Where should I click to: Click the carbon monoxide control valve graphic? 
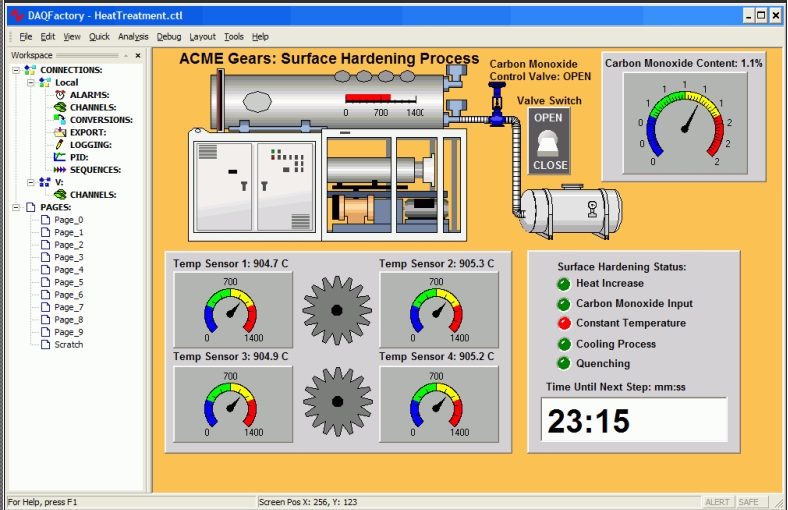[497, 104]
